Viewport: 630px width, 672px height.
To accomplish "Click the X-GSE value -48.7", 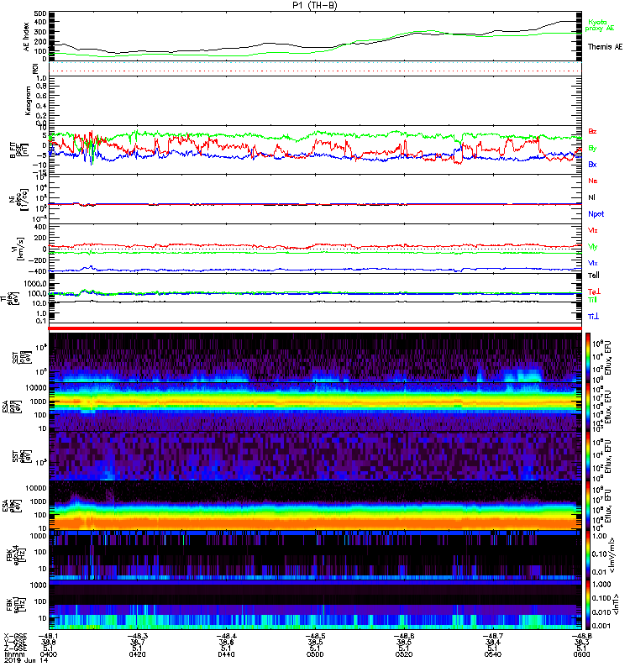I will click(492, 637).
